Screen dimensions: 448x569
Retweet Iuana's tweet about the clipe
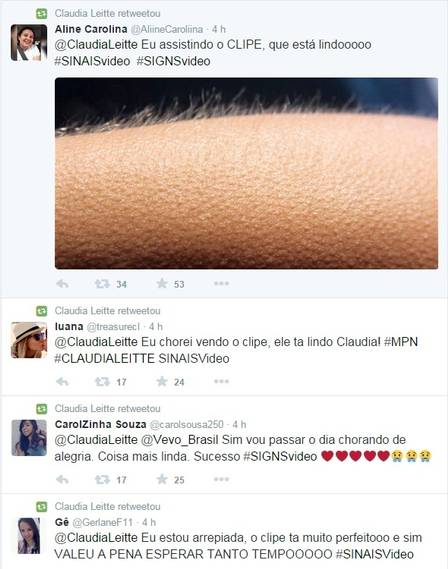pos(102,381)
